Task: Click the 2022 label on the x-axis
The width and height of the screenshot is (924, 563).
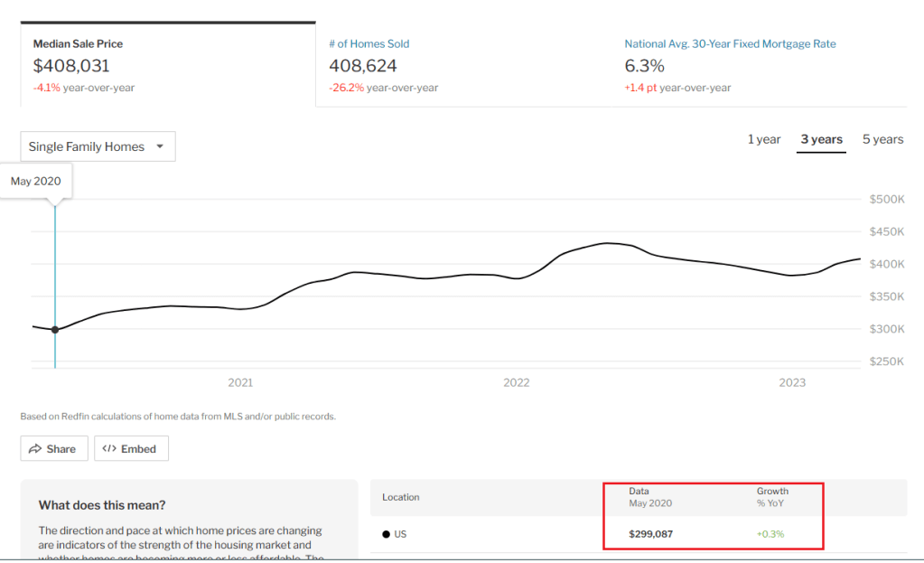Action: tap(516, 382)
